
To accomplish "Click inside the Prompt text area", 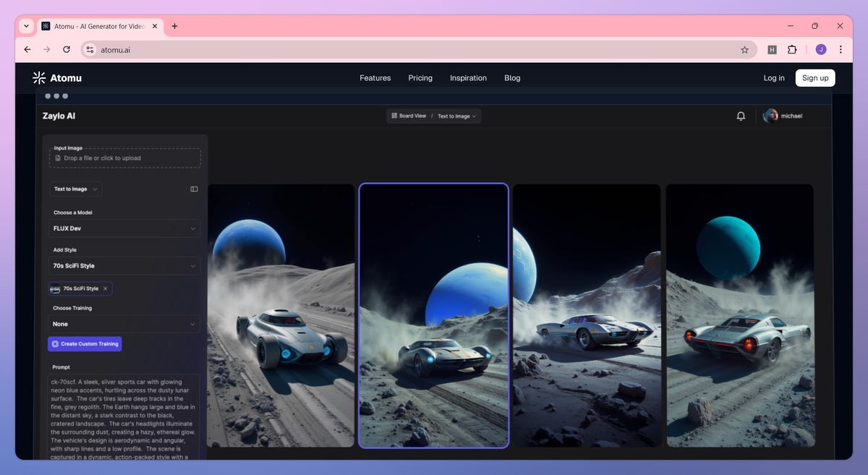I will click(x=124, y=416).
